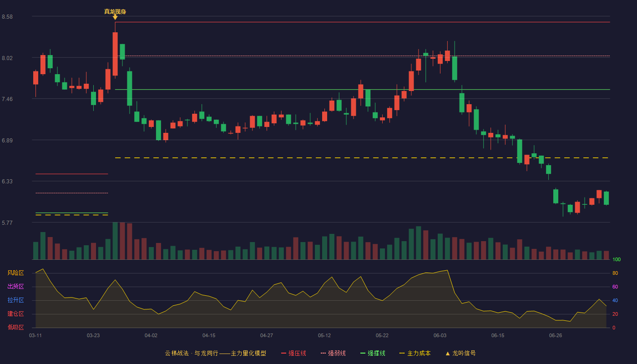Click the 40 indicator scale value
This screenshot has width=637, height=364.
click(615, 301)
